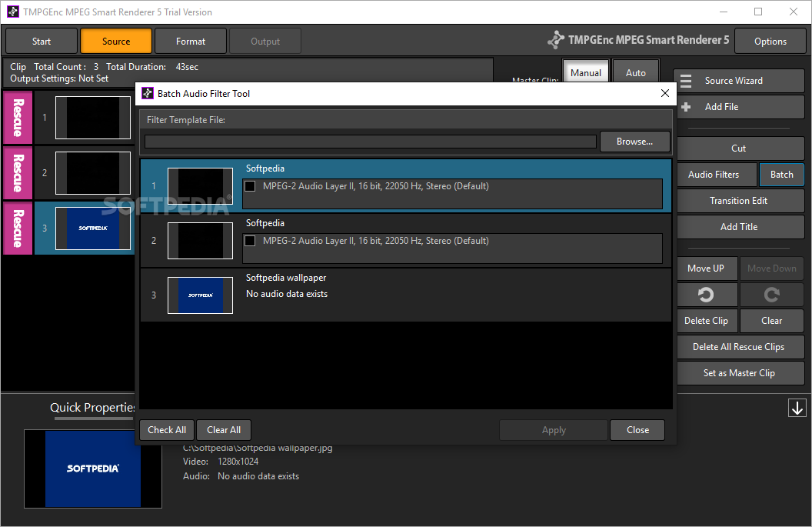
Task: Open the Options menu
Action: pyautogui.click(x=770, y=41)
